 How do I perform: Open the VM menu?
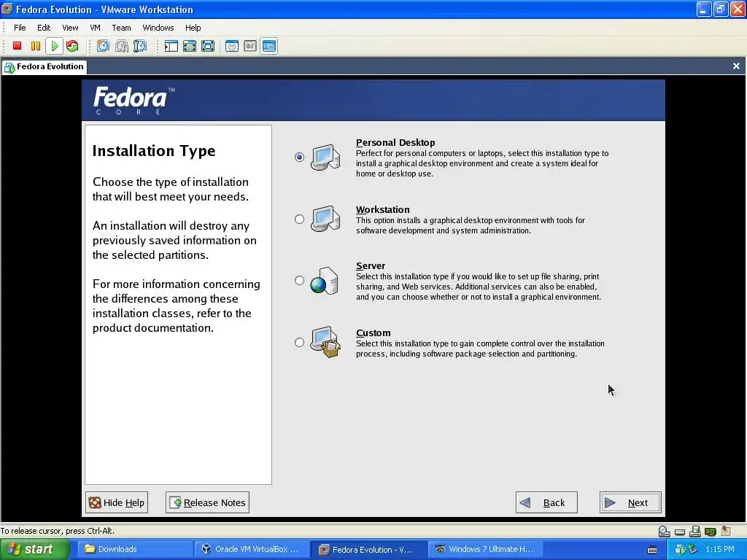click(96, 28)
